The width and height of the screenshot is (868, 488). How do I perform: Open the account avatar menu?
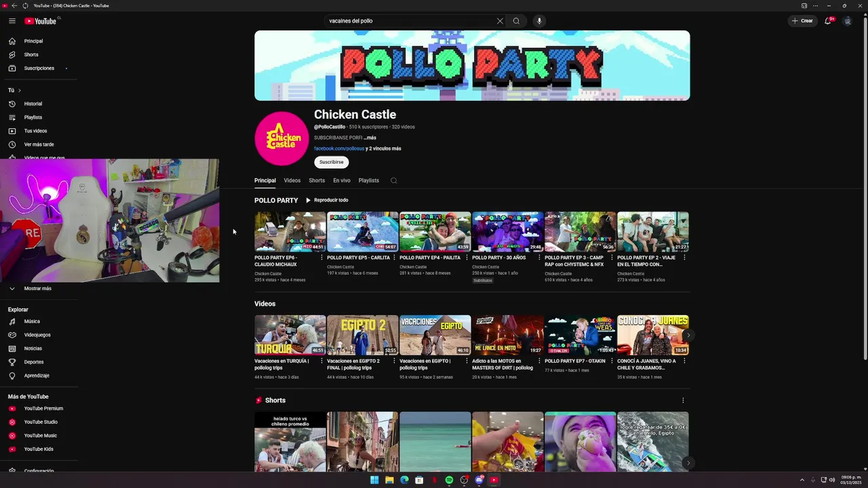(x=847, y=21)
